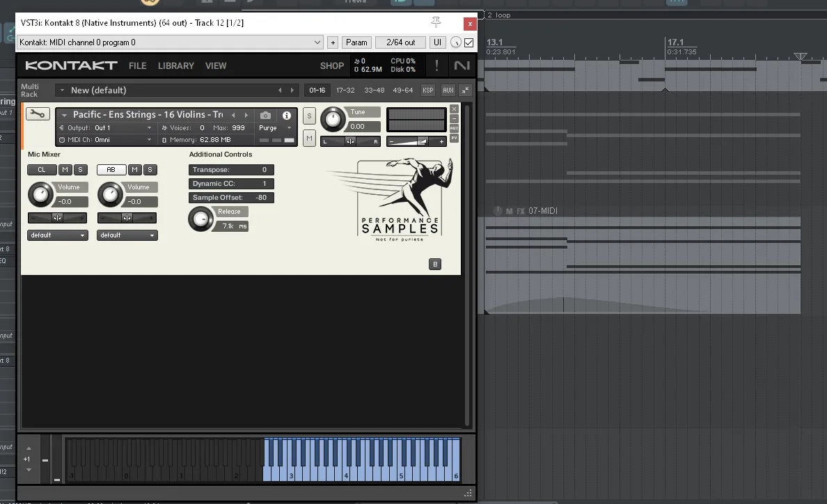827x504 pixels.
Task: Go to previous instrument preset arrow
Action: pos(233,115)
